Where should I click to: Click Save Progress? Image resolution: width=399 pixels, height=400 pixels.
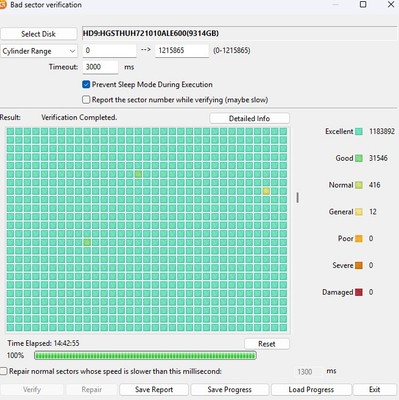pos(230,390)
